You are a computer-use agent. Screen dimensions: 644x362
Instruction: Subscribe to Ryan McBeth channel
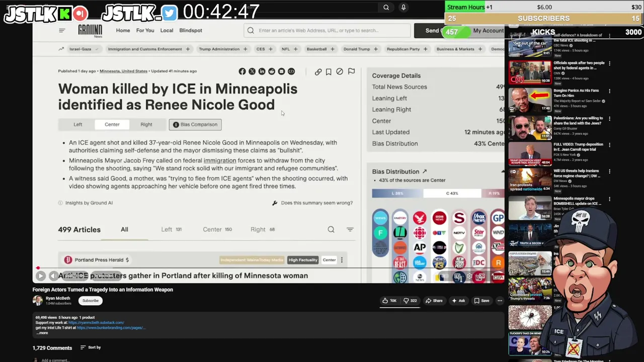[x=91, y=301]
